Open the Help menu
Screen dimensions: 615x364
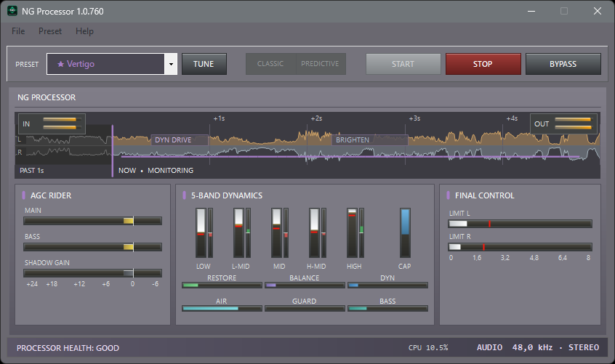click(84, 31)
